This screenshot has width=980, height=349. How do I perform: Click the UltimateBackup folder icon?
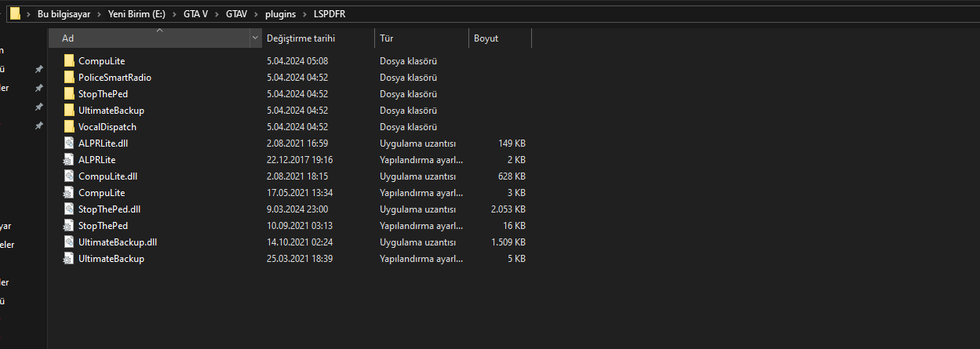(69, 110)
